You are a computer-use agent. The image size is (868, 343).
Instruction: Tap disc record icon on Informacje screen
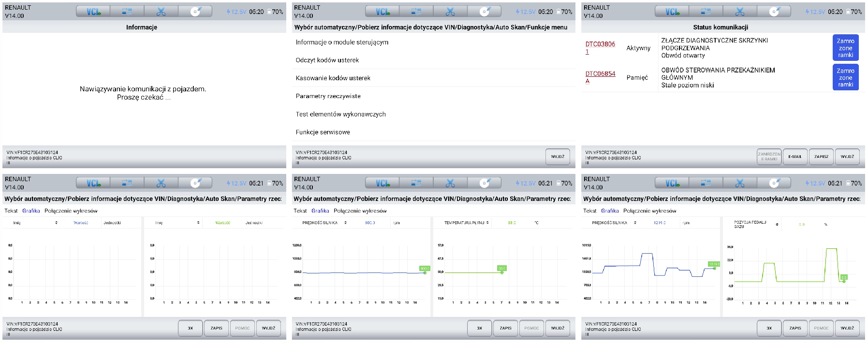point(195,12)
